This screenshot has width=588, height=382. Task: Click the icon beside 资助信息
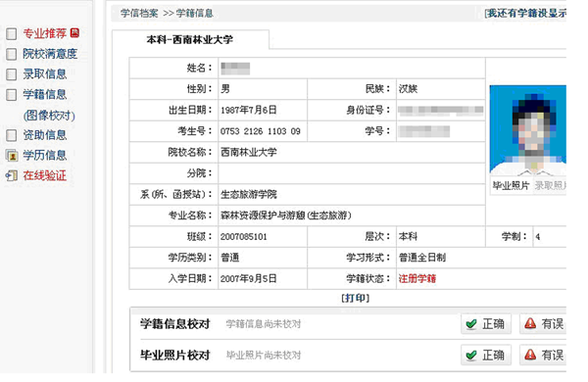11,135
